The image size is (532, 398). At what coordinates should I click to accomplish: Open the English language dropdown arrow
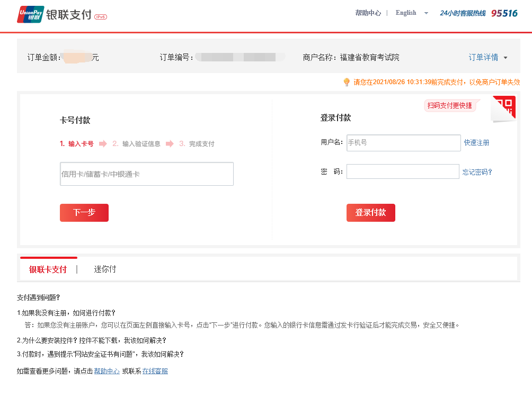point(426,13)
